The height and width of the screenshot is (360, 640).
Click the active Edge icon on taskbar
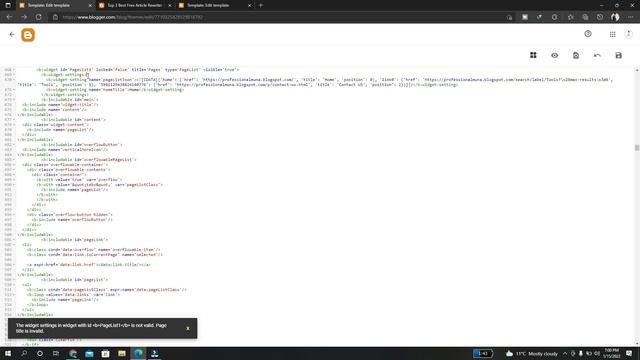click(x=138, y=353)
